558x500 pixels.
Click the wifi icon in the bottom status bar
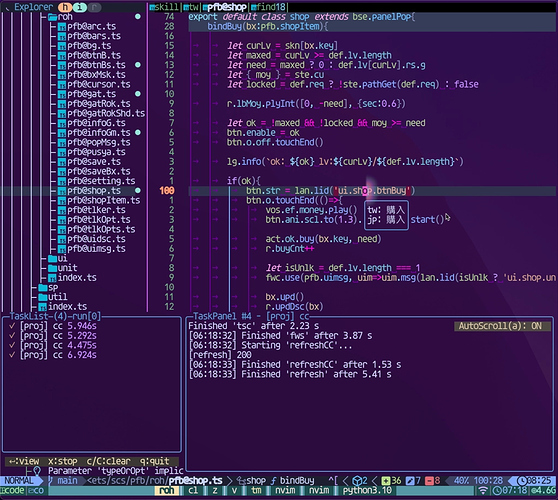[483, 491]
